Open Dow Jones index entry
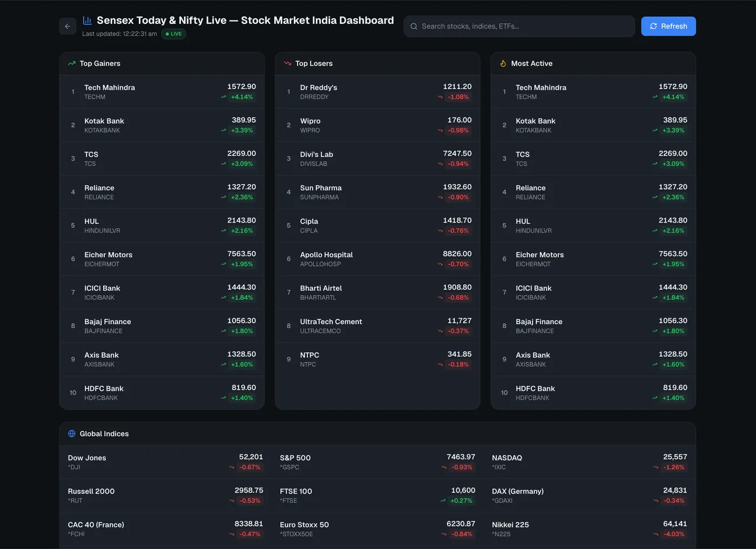The height and width of the screenshot is (549, 756). pos(165,462)
